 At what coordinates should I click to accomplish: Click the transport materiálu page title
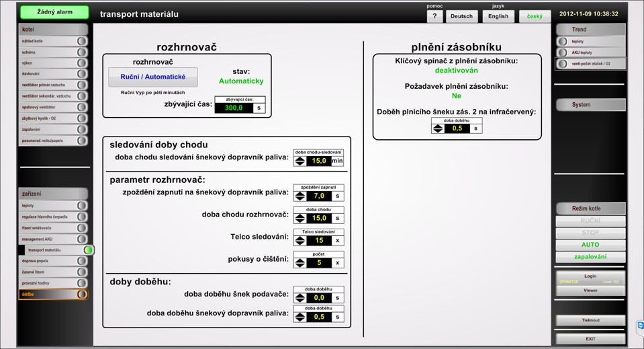point(139,14)
